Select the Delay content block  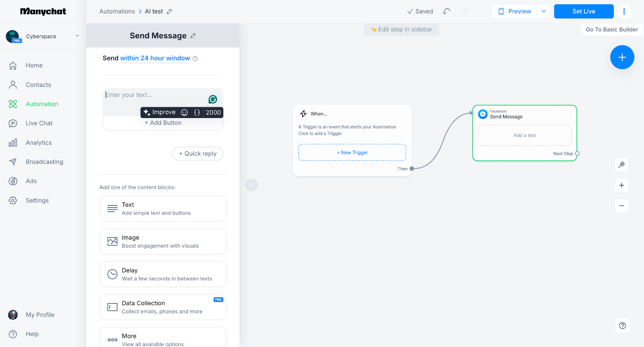(163, 274)
